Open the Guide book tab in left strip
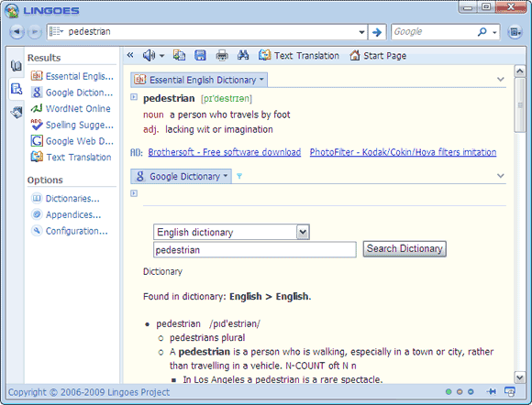532x405 pixels. click(x=16, y=66)
